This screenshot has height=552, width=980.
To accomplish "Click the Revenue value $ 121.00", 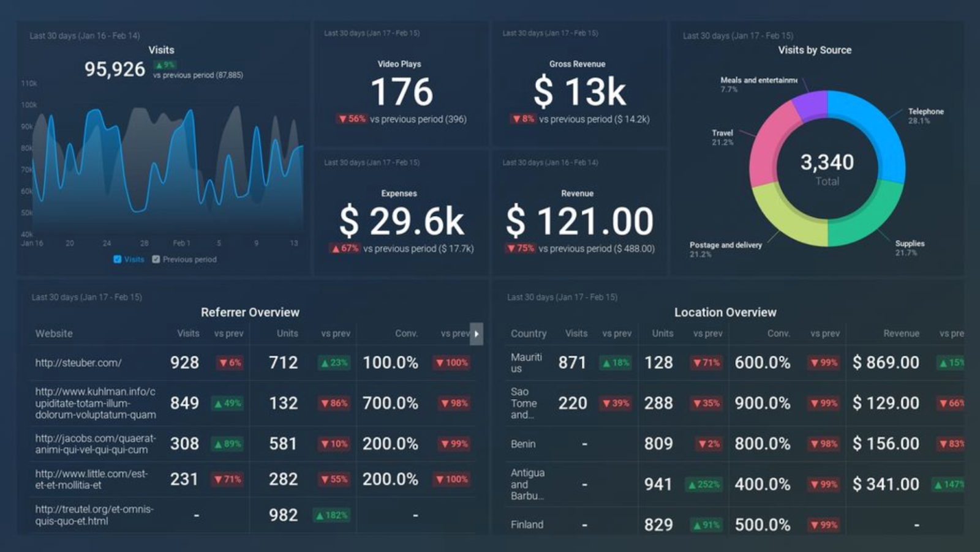I will coord(579,221).
